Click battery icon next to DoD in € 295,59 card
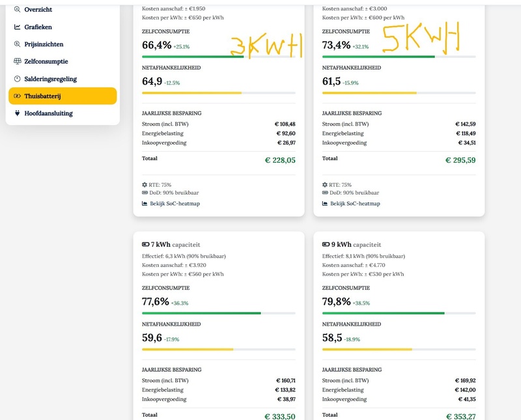 pos(325,193)
